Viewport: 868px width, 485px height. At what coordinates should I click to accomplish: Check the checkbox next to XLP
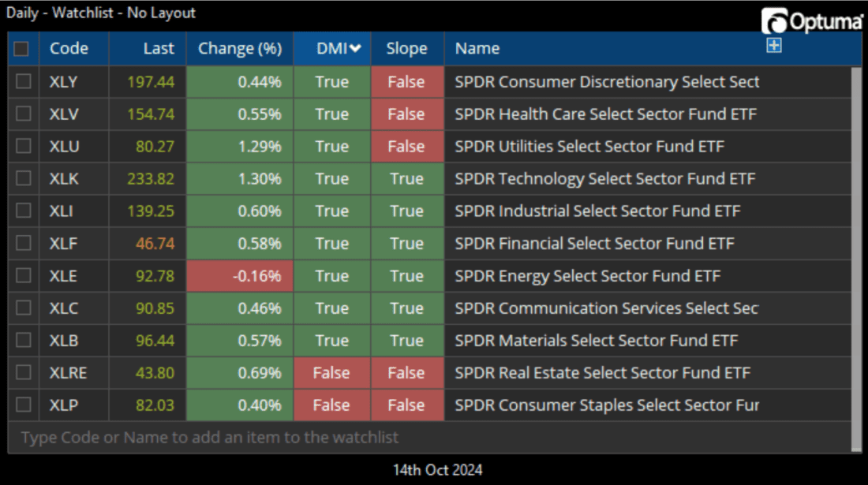[x=21, y=405]
